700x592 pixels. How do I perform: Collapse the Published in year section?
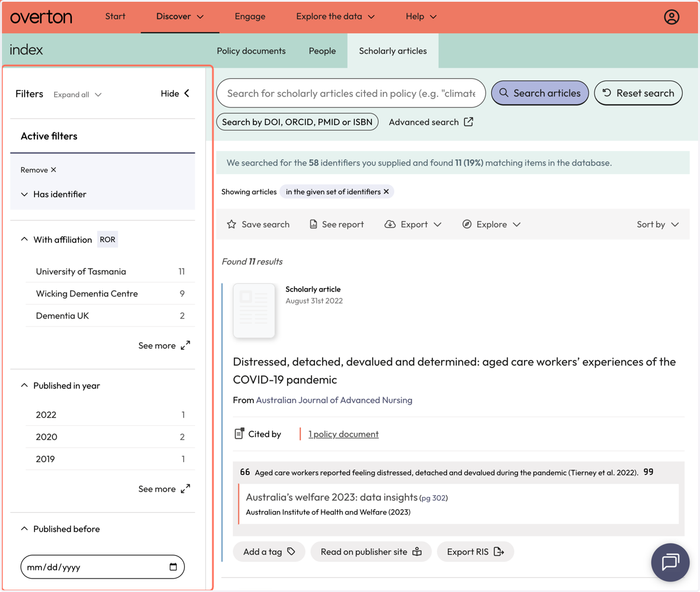coord(24,386)
